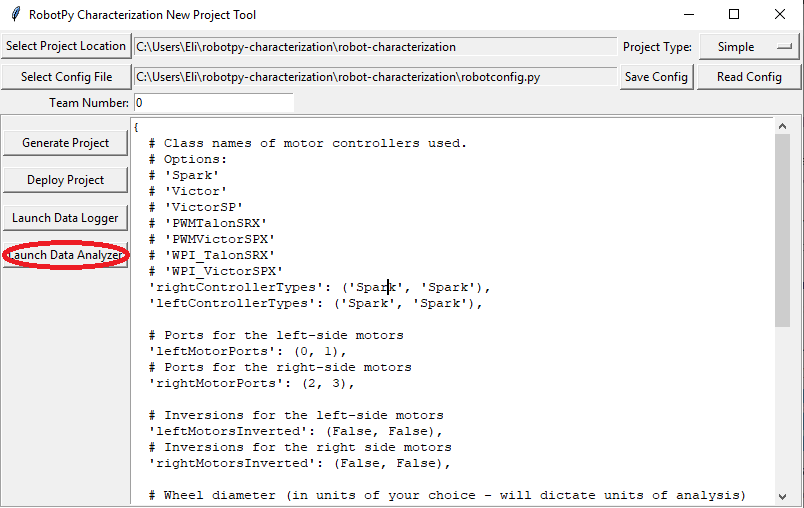Click the "# 'Spark'" comment line
The width and height of the screenshot is (804, 508).
(x=184, y=175)
